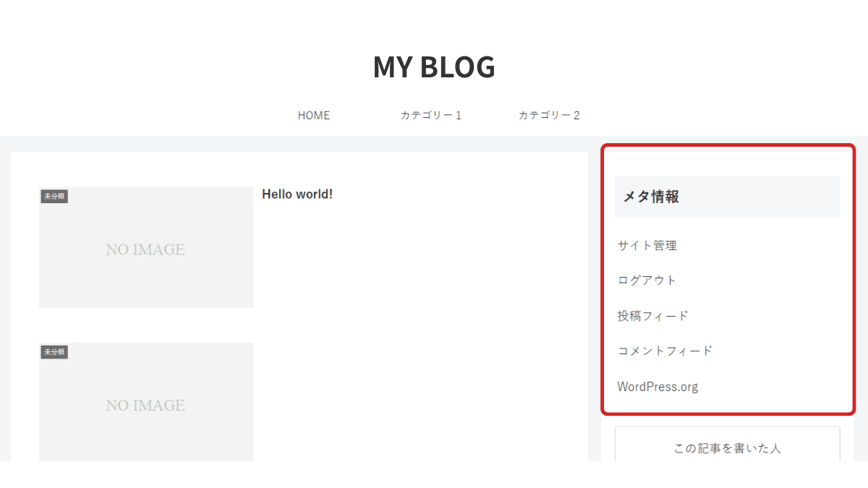Click the この記事を書いた人 box
Viewport: 868px width, 488px height.
(728, 444)
